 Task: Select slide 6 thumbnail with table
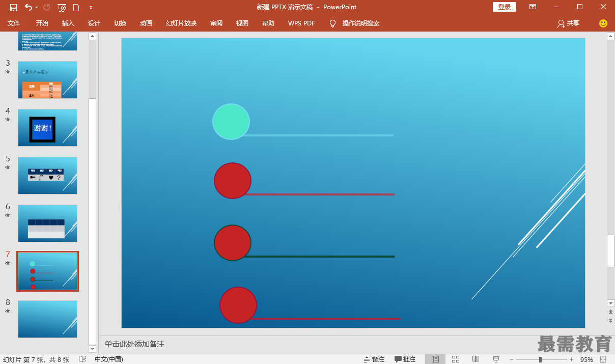pyautogui.click(x=48, y=223)
